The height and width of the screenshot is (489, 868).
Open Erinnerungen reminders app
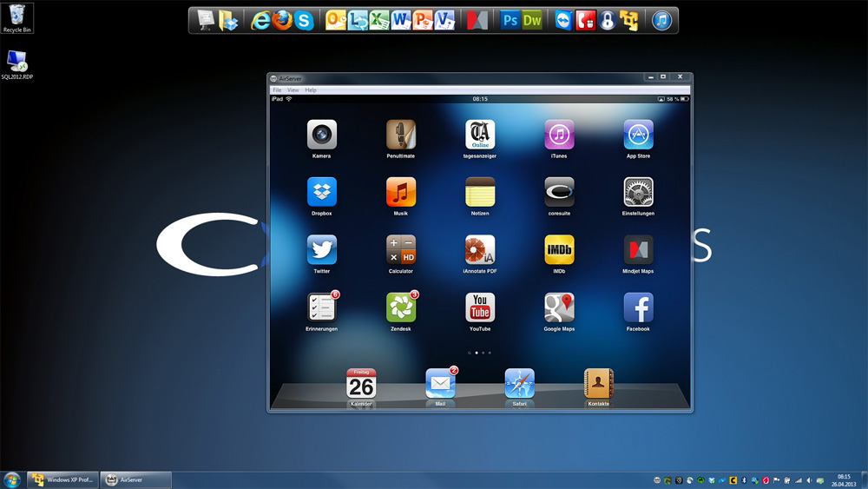click(322, 307)
